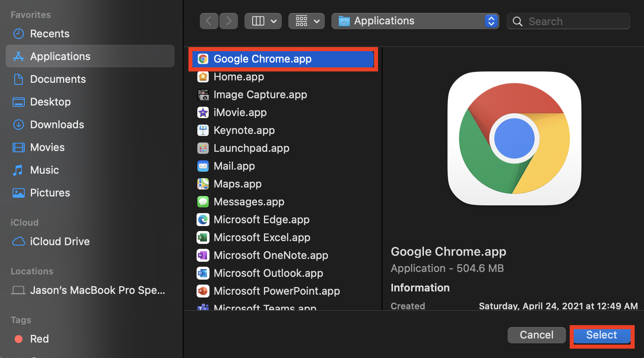This screenshot has height=358, width=644.
Task: Click the Desktop icon in sidebar
Action: coord(19,102)
